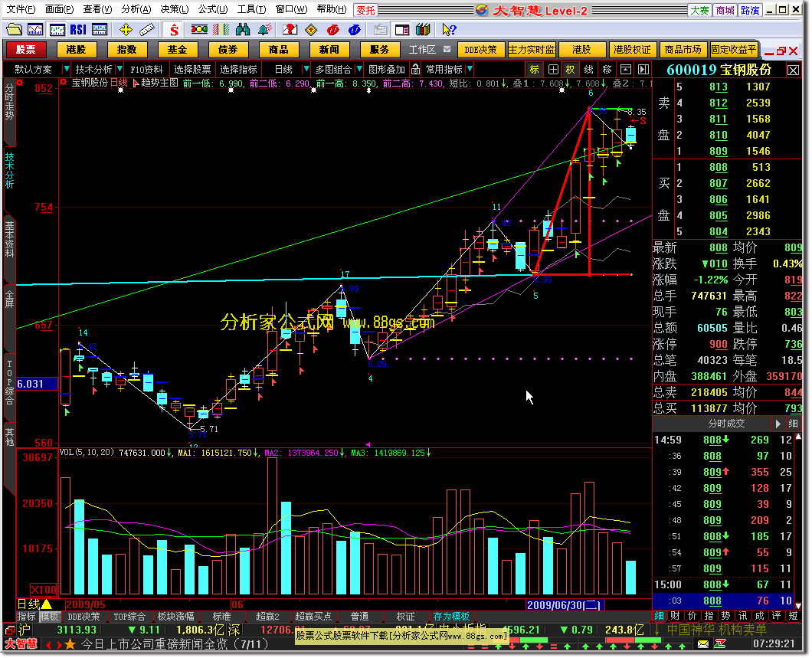
Task: Click the F10资料 toolbar item
Action: (146, 69)
